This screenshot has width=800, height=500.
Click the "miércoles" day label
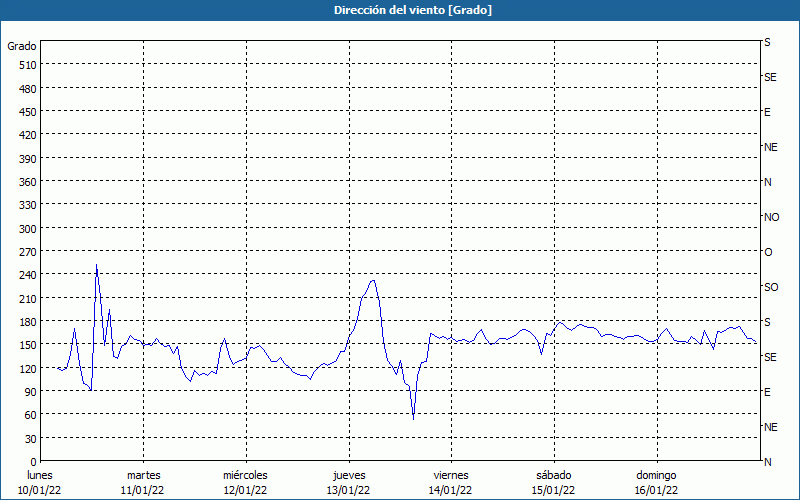coord(245,475)
